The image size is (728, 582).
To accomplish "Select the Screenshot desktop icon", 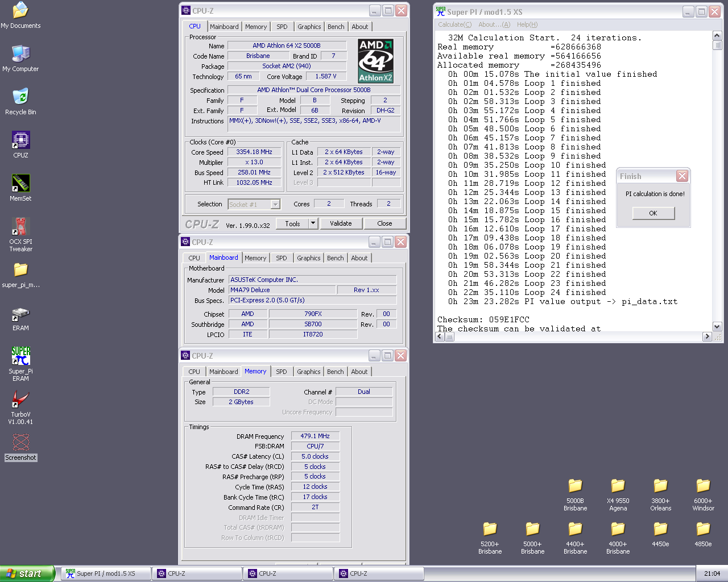I will click(x=20, y=447).
